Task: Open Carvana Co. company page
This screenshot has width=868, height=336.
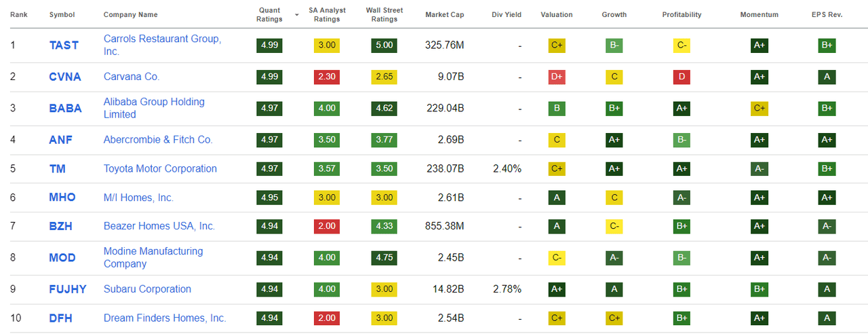Action: [x=132, y=77]
